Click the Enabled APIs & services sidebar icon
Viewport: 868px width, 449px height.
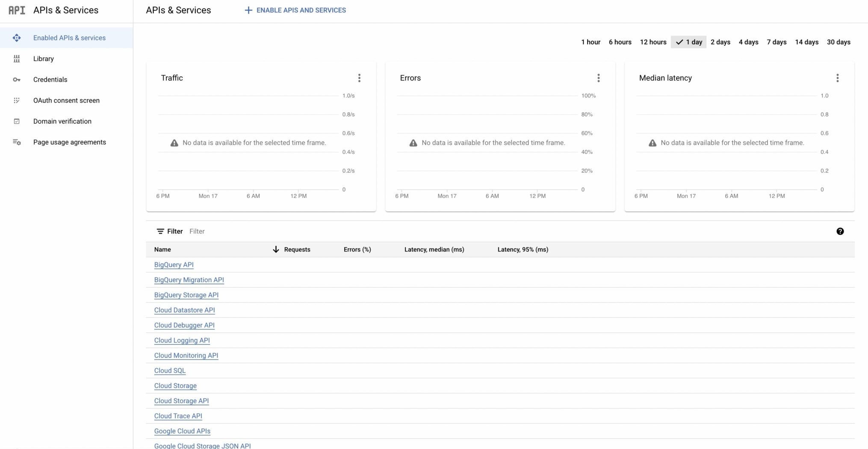click(17, 38)
